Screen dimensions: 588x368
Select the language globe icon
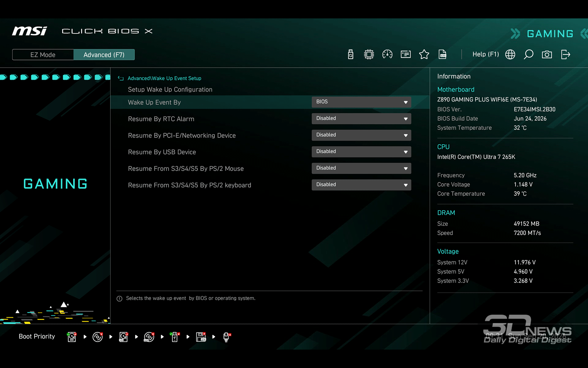[510, 54]
